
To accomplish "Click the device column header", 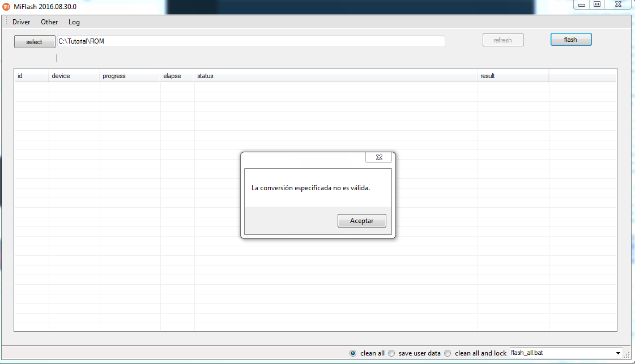I will 74,76.
